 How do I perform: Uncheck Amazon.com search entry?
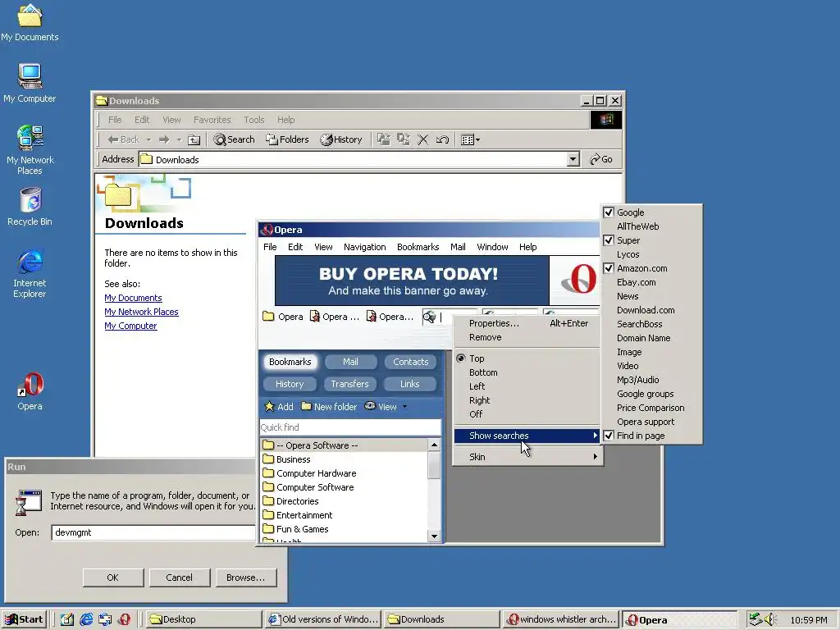pos(651,268)
